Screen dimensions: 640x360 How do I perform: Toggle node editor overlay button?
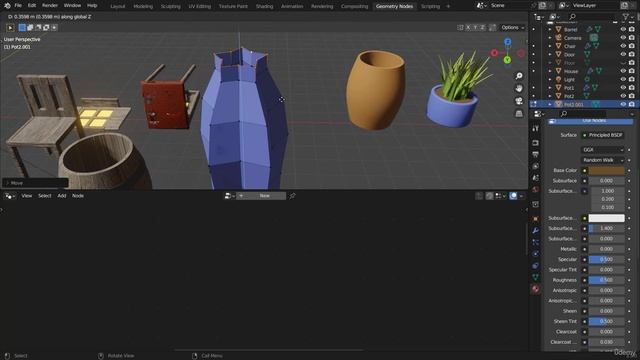pyautogui.click(x=513, y=196)
